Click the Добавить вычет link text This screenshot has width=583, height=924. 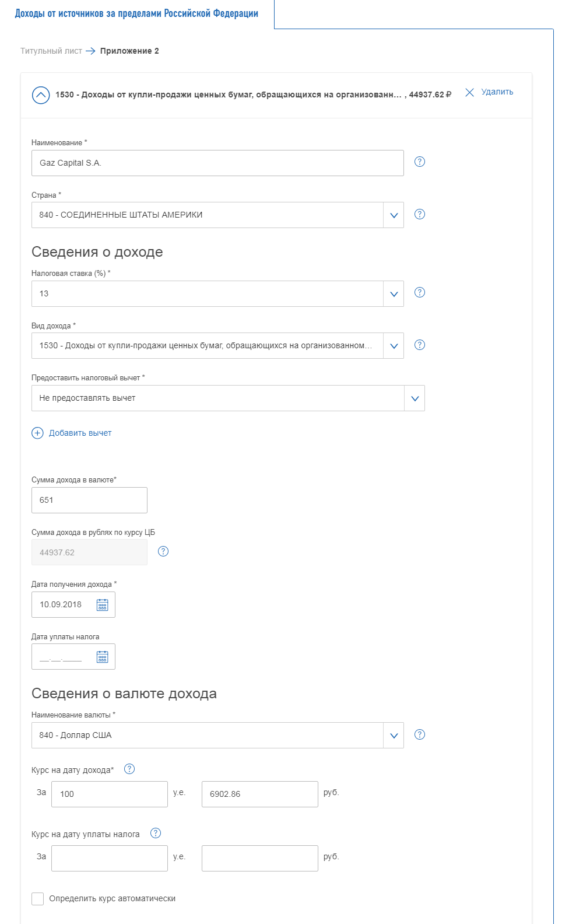[80, 433]
